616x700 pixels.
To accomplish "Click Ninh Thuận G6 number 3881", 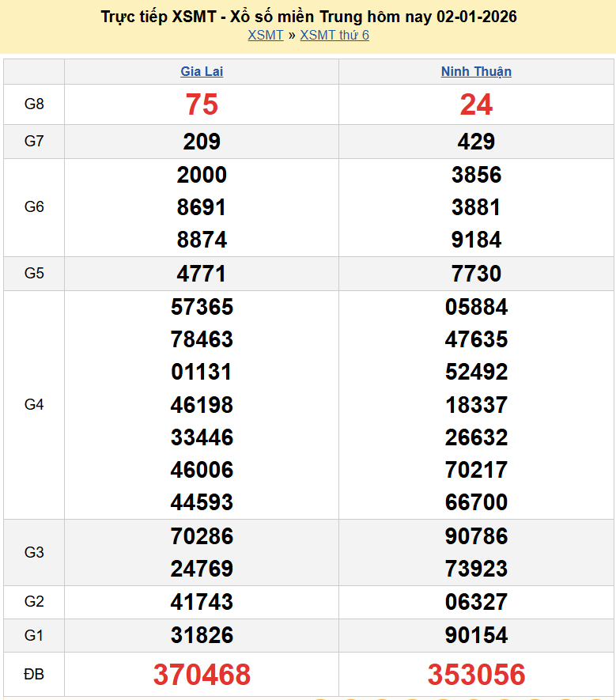I will (x=476, y=207).
